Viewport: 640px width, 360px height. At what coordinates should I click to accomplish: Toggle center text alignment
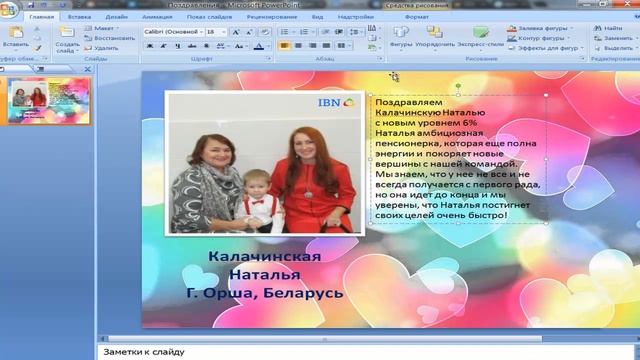(x=298, y=46)
